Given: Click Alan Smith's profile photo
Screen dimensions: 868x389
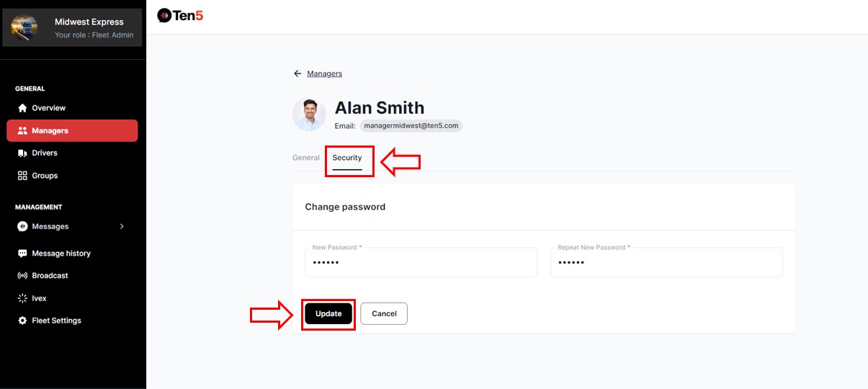Looking at the screenshot, I should coord(309,115).
